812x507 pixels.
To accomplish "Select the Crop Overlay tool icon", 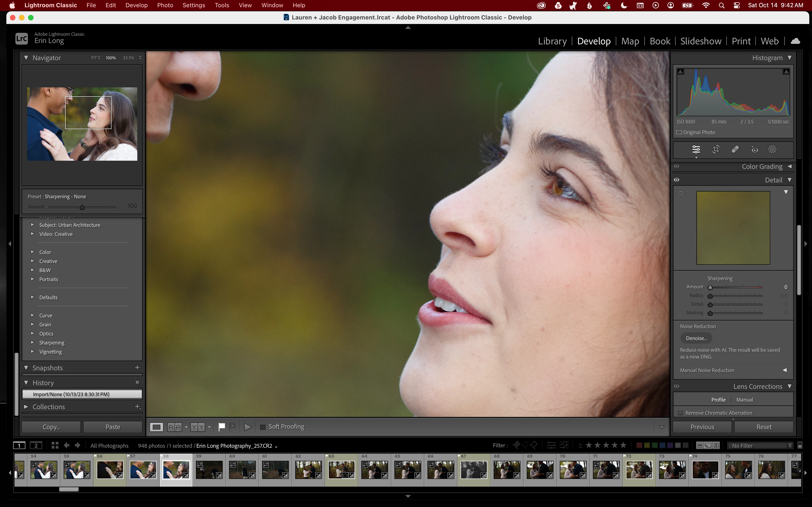I will pyautogui.click(x=716, y=149).
